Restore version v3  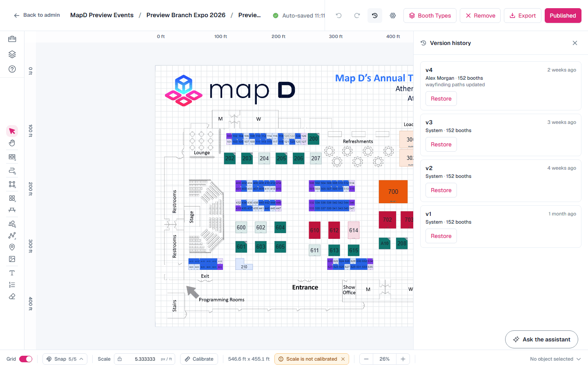click(x=441, y=144)
